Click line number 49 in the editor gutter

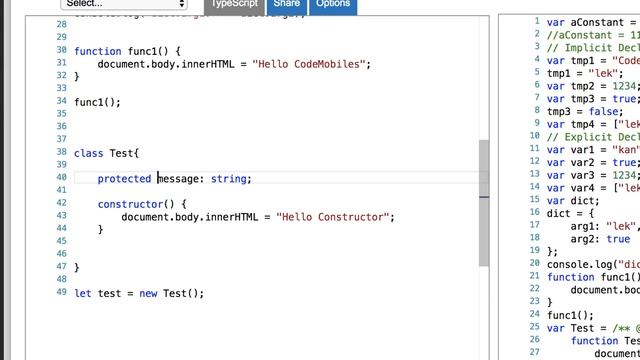(x=62, y=292)
